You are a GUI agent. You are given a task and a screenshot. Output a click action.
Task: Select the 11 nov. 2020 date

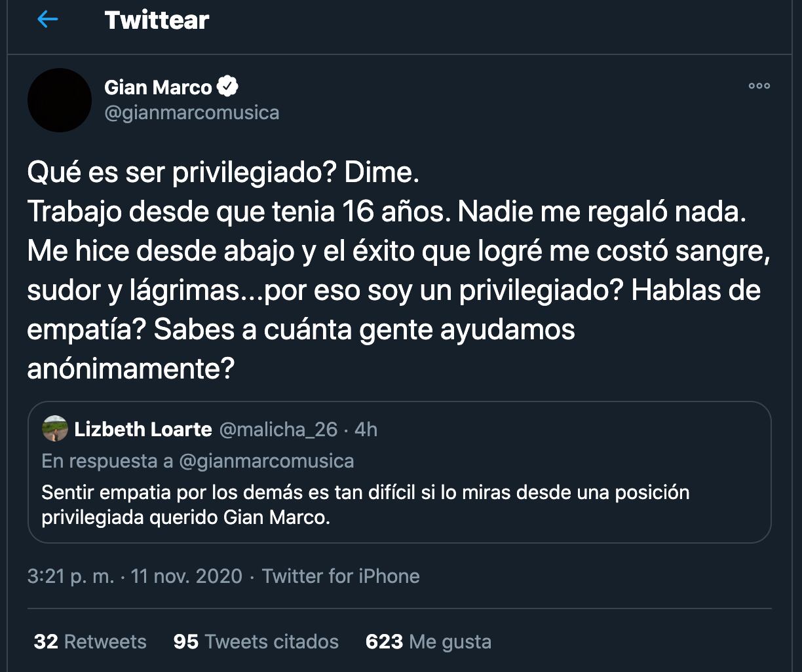186,576
